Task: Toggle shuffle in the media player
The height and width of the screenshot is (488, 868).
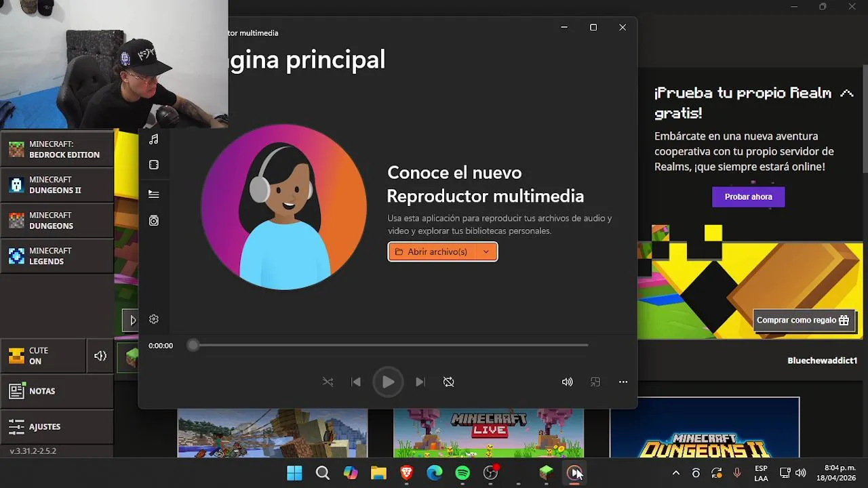Action: (x=328, y=382)
